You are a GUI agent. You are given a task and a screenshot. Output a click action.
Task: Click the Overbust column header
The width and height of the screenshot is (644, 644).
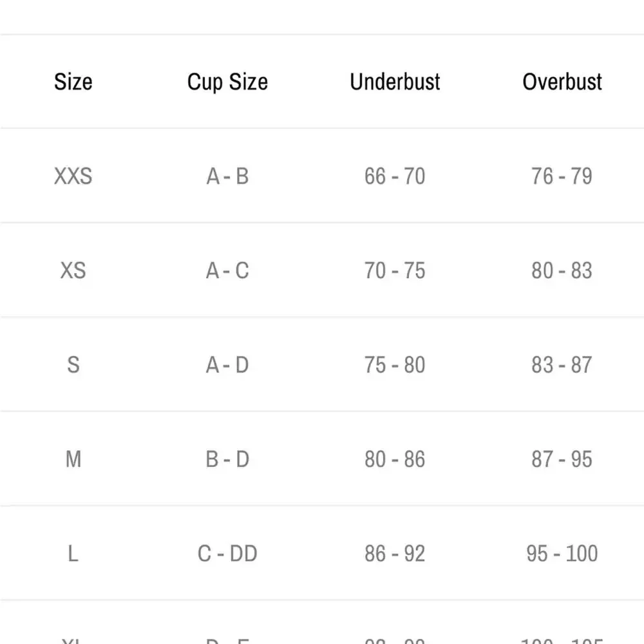coord(562,81)
